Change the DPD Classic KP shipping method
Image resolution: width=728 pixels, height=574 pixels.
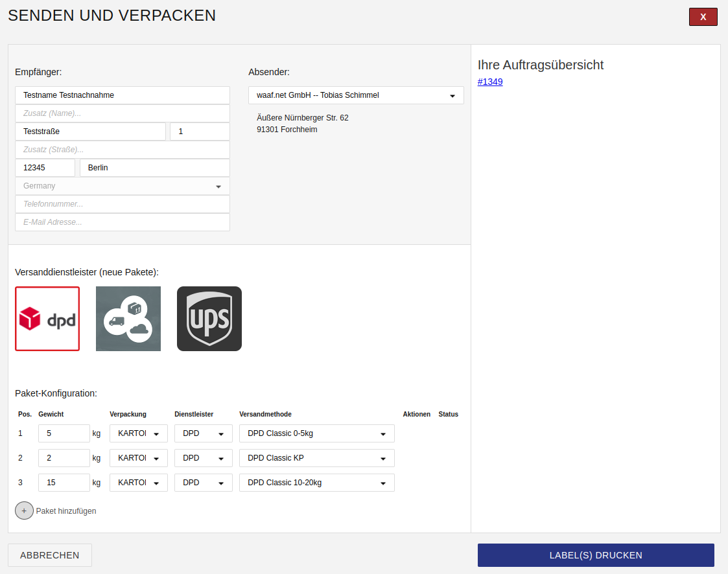[x=317, y=458]
